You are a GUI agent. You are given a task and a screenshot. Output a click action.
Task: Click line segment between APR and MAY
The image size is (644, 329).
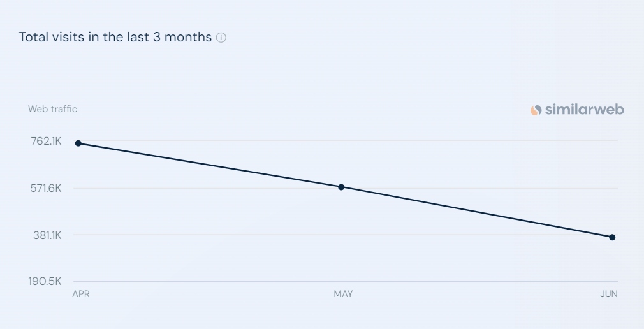(210, 165)
